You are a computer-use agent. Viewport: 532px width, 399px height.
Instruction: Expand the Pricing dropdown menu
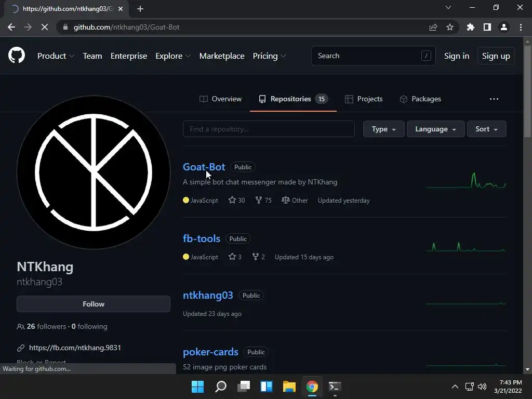point(270,56)
